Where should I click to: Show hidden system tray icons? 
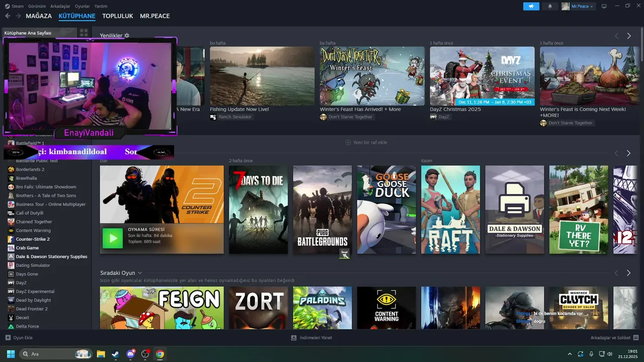click(x=570, y=354)
